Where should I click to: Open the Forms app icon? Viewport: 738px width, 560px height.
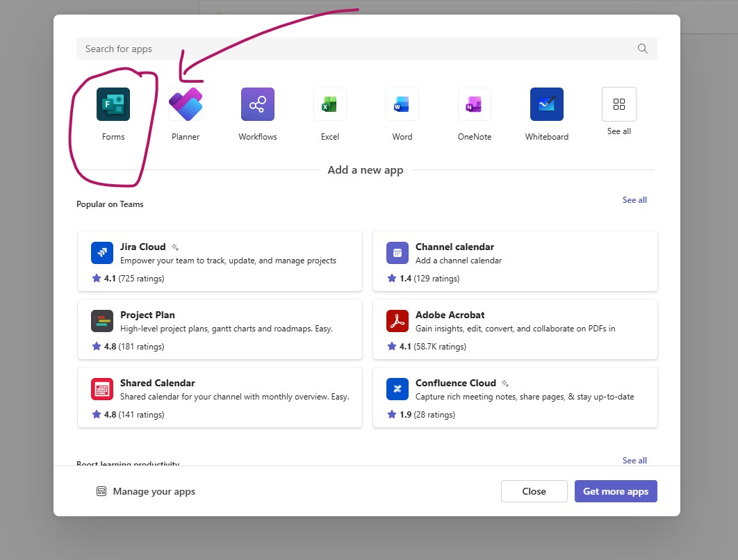[113, 105]
